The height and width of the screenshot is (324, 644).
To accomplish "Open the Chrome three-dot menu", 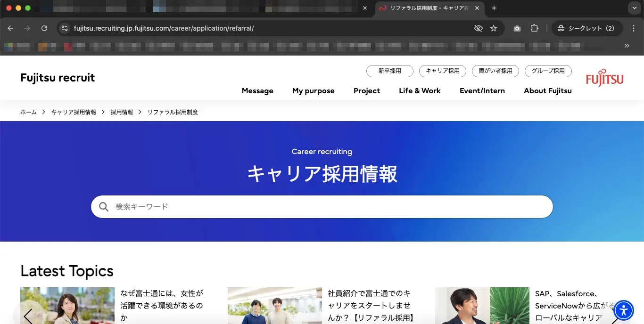I will tap(634, 28).
